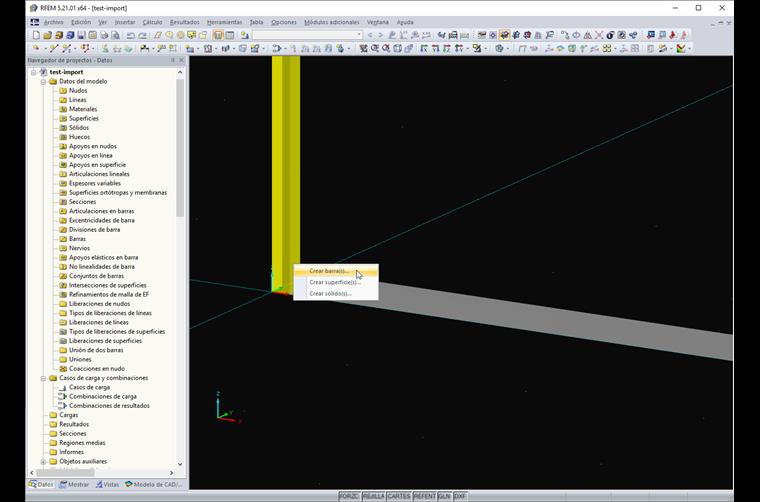
Task: Switch to the Vistas navigator tab
Action: click(107, 484)
